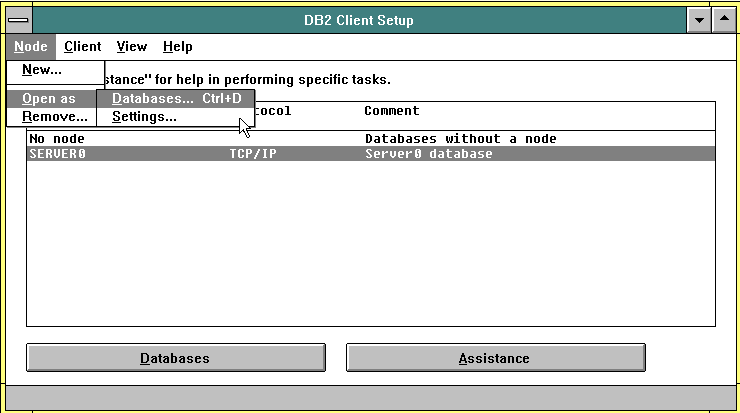Click the Comment column header

tap(392, 111)
